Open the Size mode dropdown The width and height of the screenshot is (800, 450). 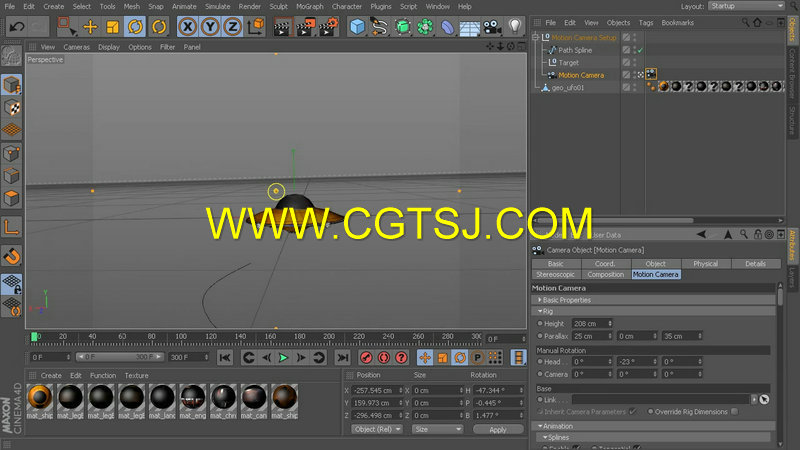pyautogui.click(x=438, y=430)
